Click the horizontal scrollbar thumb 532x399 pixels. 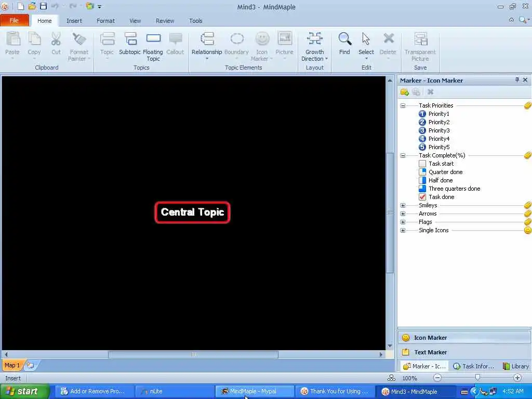pos(193,354)
